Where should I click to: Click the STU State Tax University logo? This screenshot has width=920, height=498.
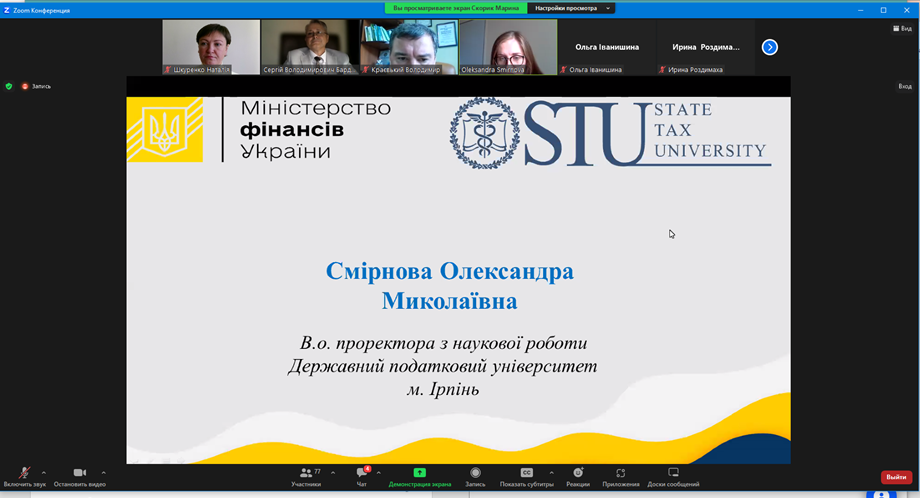(x=610, y=133)
